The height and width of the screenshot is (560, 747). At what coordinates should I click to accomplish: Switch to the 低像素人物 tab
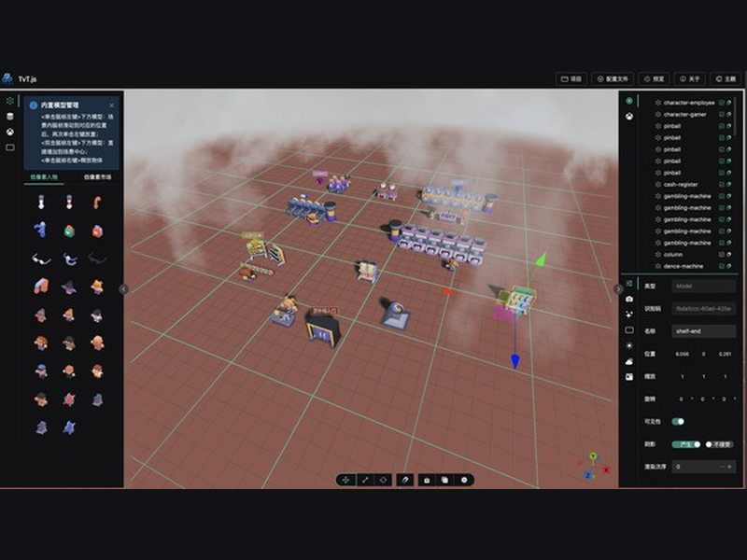(44, 176)
